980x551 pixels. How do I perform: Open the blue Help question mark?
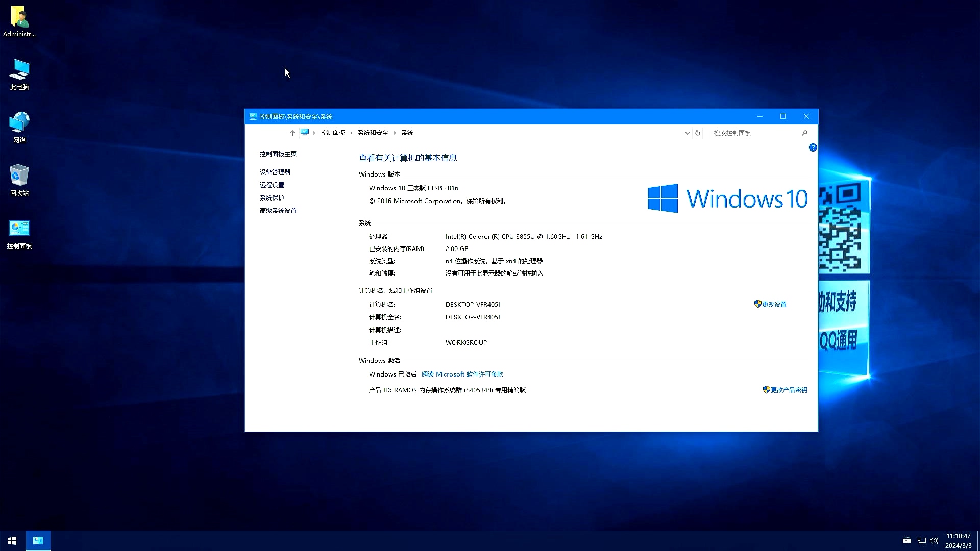(813, 147)
